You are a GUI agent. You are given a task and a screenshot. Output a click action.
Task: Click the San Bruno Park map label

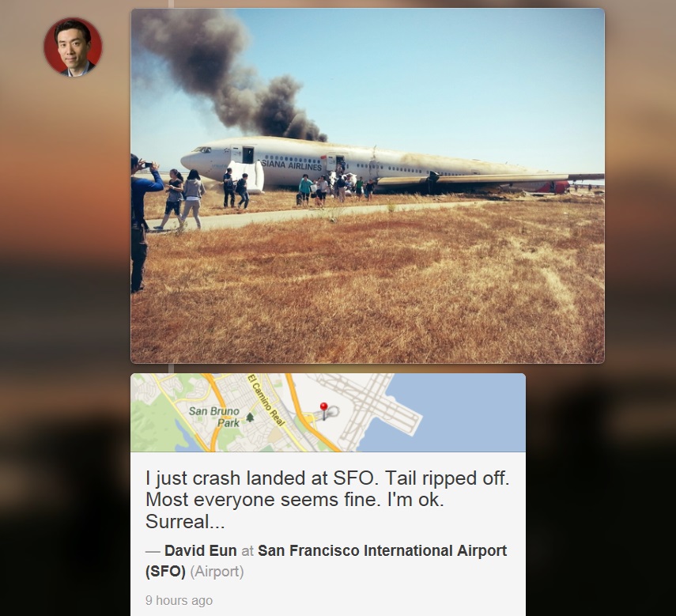(215, 417)
